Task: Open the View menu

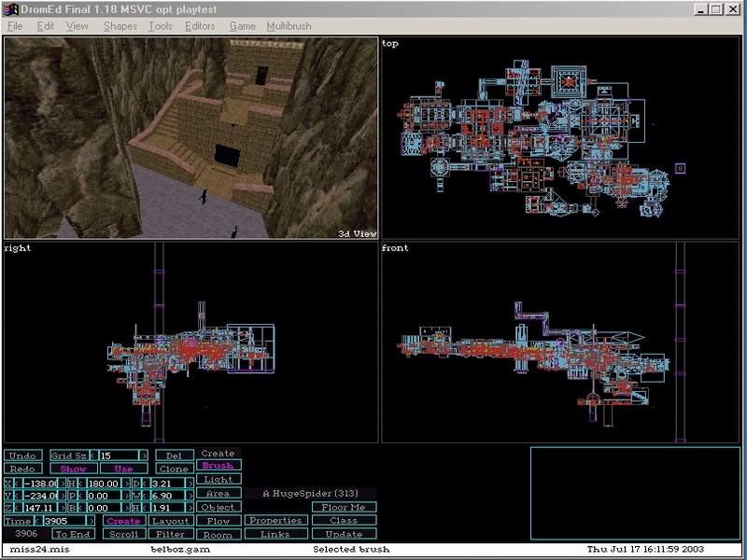Action: [77, 26]
